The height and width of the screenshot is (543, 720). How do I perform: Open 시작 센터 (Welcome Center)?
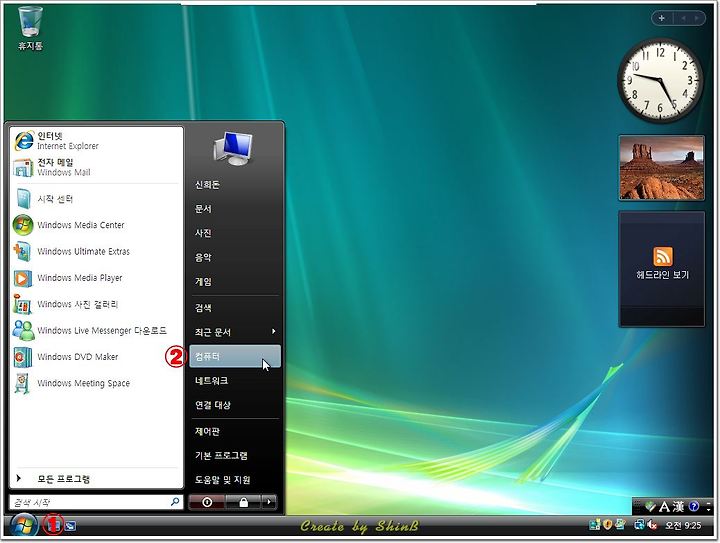click(94, 199)
